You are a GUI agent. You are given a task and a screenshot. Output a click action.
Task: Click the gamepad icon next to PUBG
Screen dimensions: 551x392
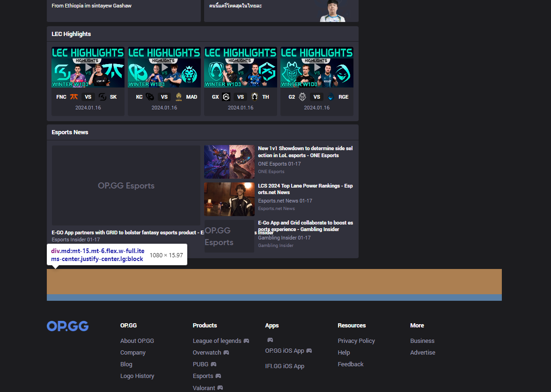(213, 364)
